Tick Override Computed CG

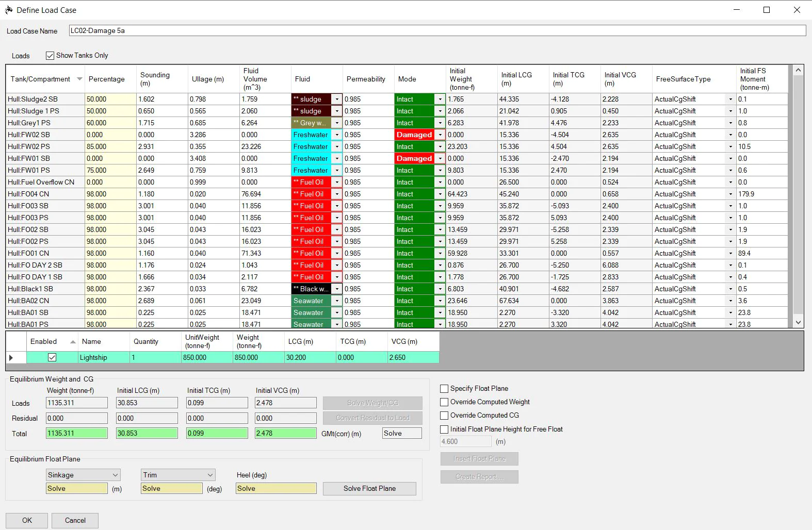tap(444, 416)
